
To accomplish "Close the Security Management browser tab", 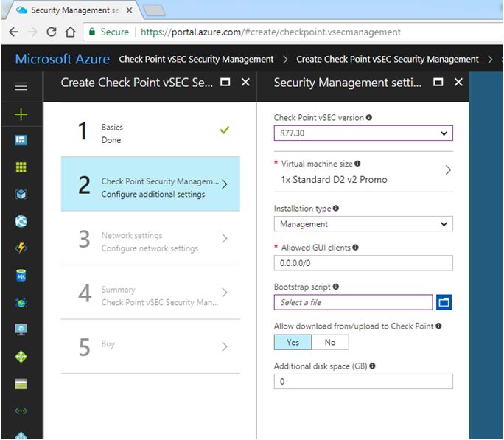I will [129, 10].
